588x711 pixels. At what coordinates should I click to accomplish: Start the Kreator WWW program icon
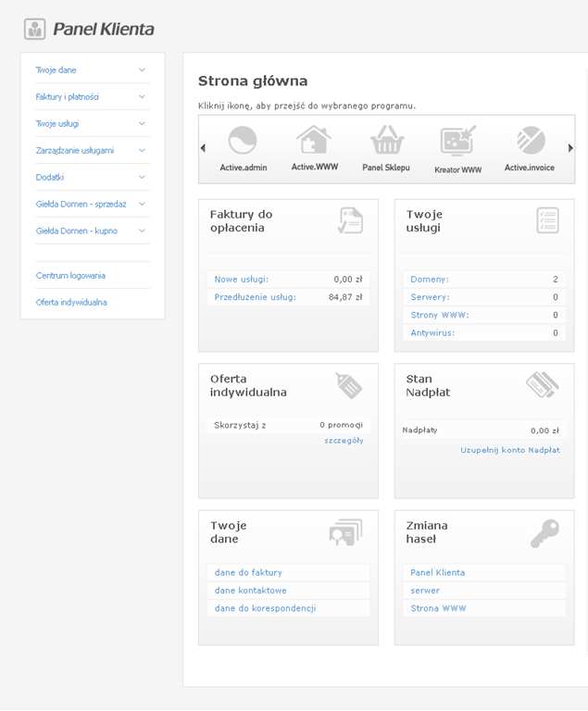coord(457,142)
